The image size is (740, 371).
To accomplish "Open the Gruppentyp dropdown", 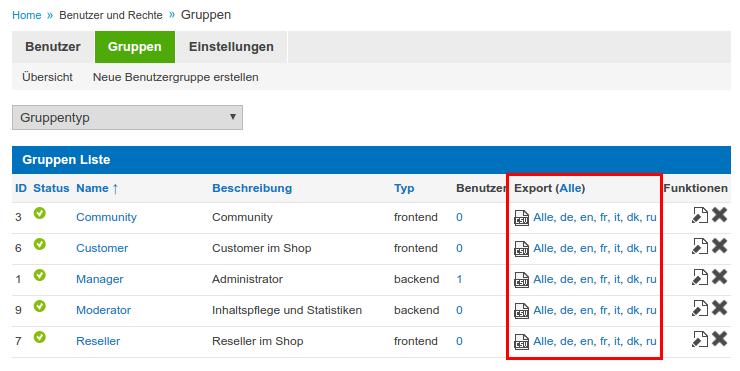I will point(127,118).
